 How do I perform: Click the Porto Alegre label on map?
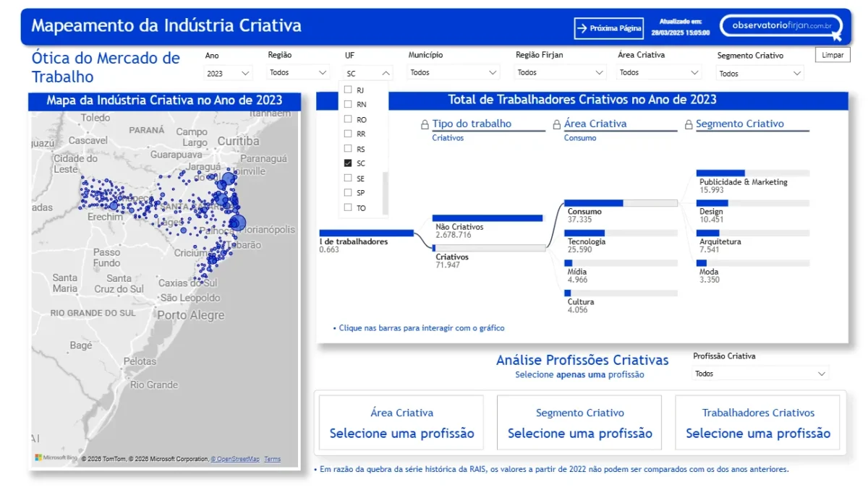click(x=191, y=315)
